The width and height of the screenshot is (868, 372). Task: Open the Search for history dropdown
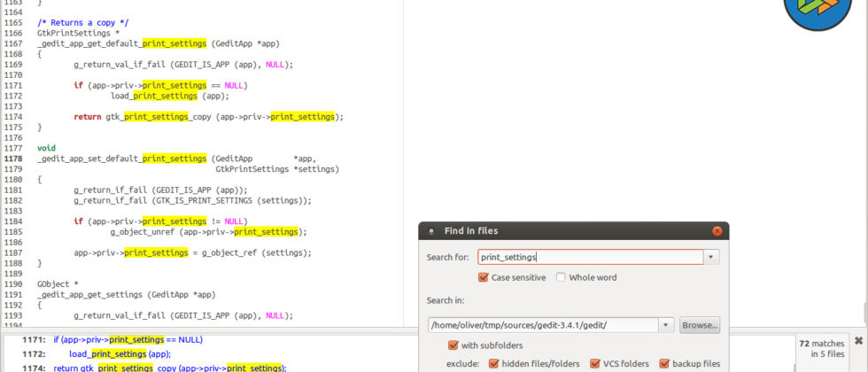point(711,257)
